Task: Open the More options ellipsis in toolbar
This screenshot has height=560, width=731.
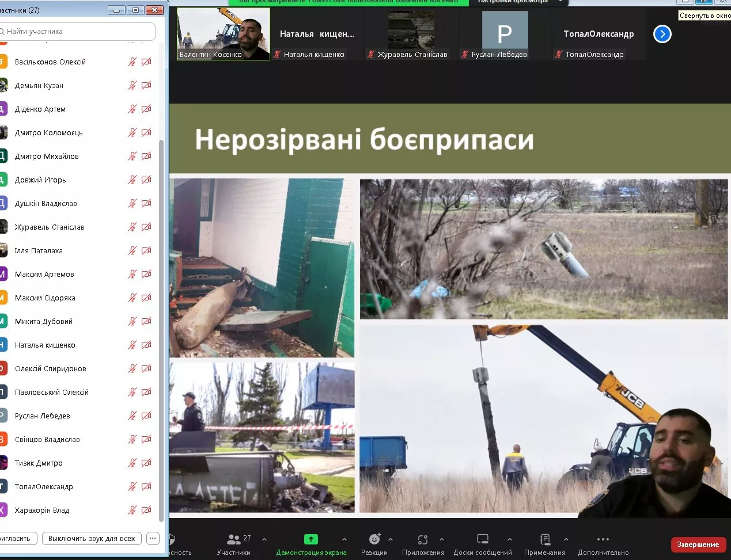Action: tap(603, 539)
